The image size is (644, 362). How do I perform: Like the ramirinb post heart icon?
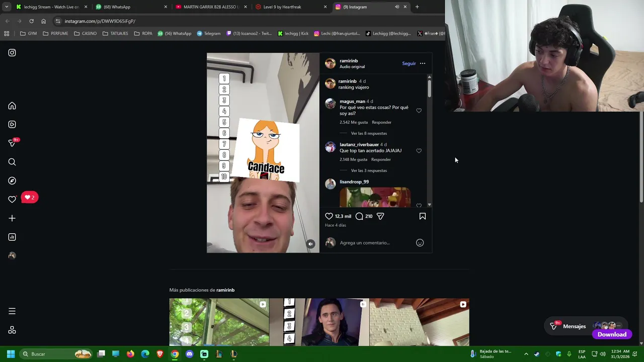329,216
